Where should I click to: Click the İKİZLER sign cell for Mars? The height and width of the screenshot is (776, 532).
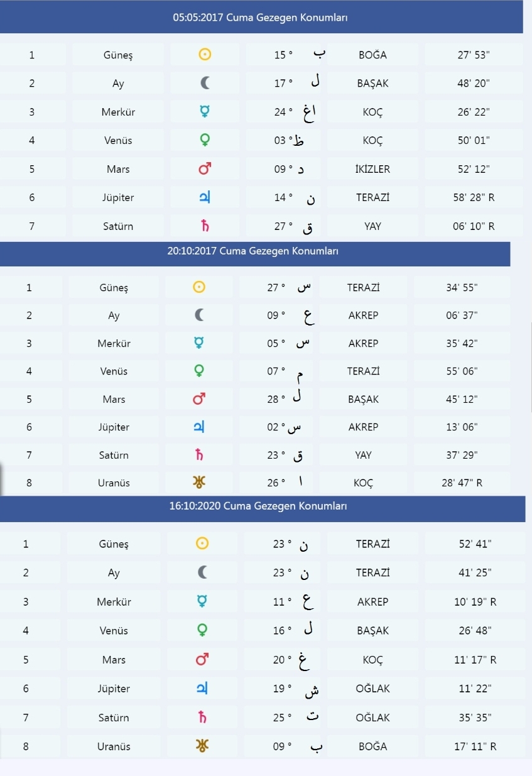(x=372, y=169)
